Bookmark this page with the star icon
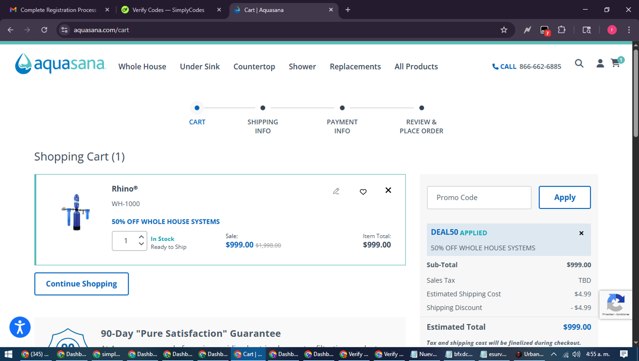This screenshot has width=639, height=361. point(504,30)
